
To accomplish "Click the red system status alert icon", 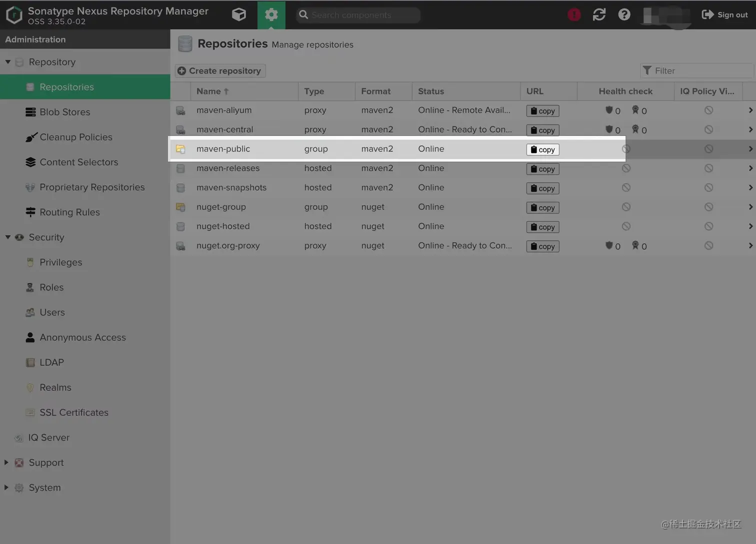I will tap(574, 14).
